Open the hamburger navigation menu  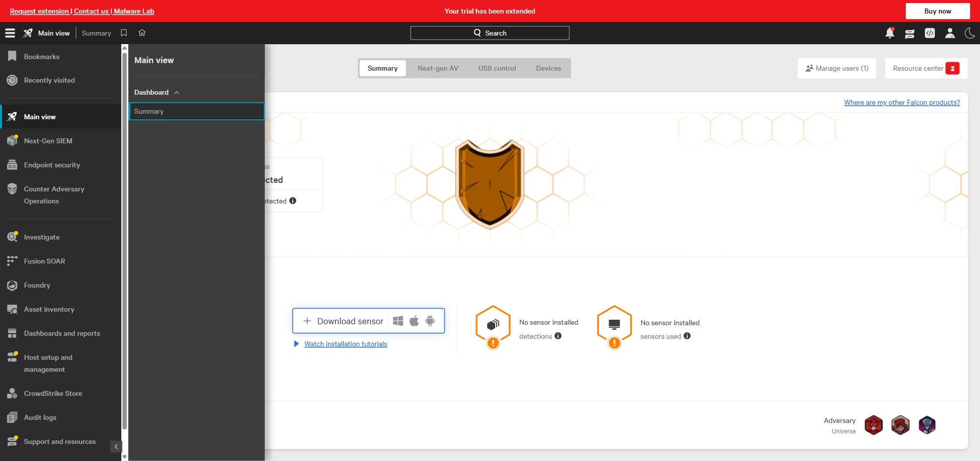click(10, 33)
